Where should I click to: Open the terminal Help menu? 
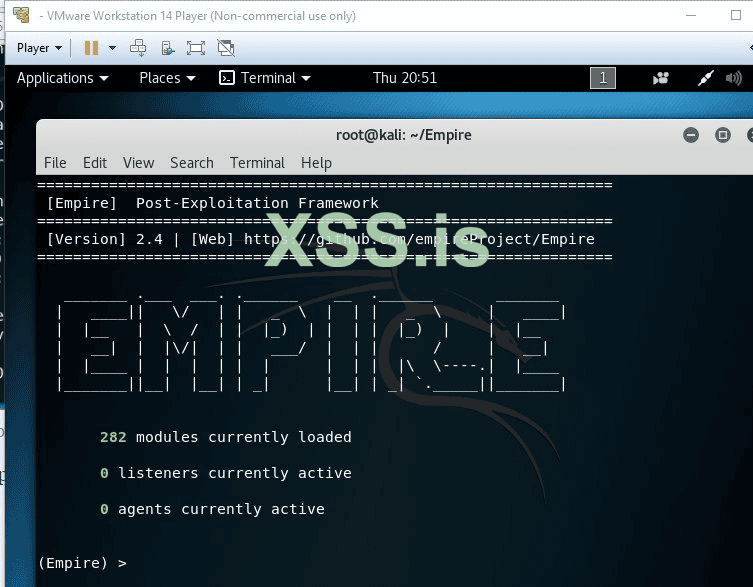coord(316,163)
